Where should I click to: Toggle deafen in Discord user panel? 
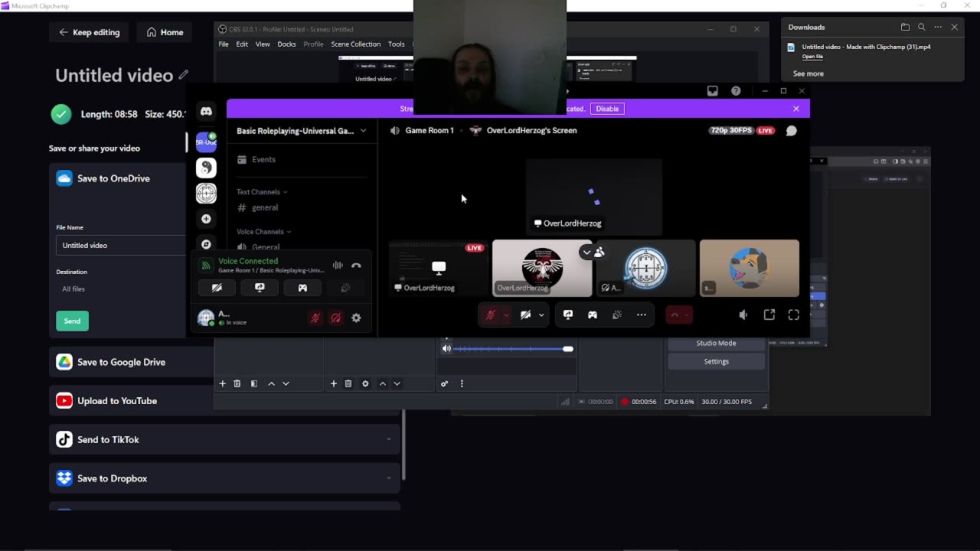pos(335,318)
